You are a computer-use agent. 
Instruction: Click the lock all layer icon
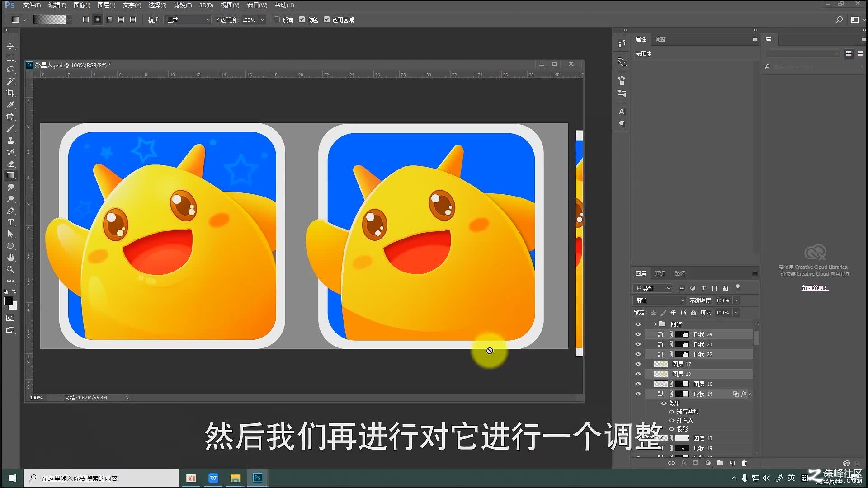[x=693, y=313]
